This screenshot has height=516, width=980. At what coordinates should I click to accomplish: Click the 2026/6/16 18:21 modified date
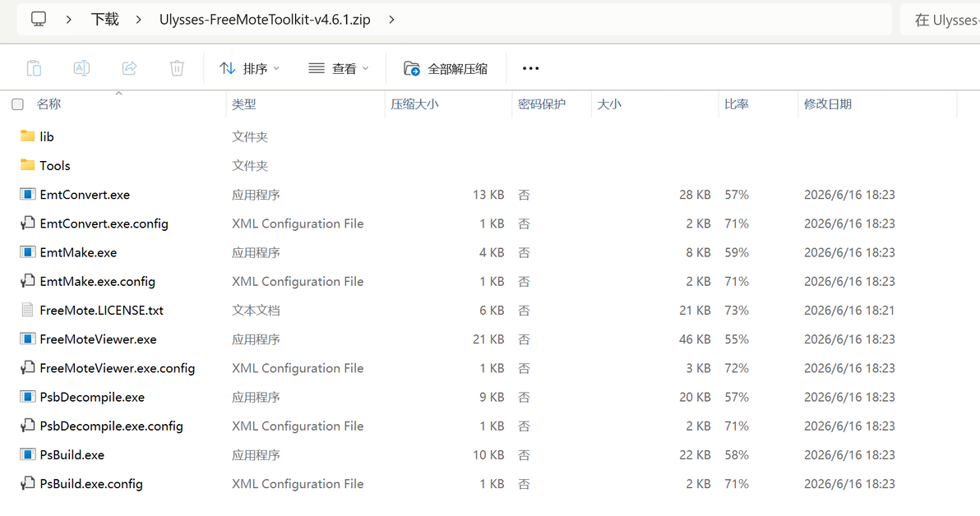pos(849,311)
